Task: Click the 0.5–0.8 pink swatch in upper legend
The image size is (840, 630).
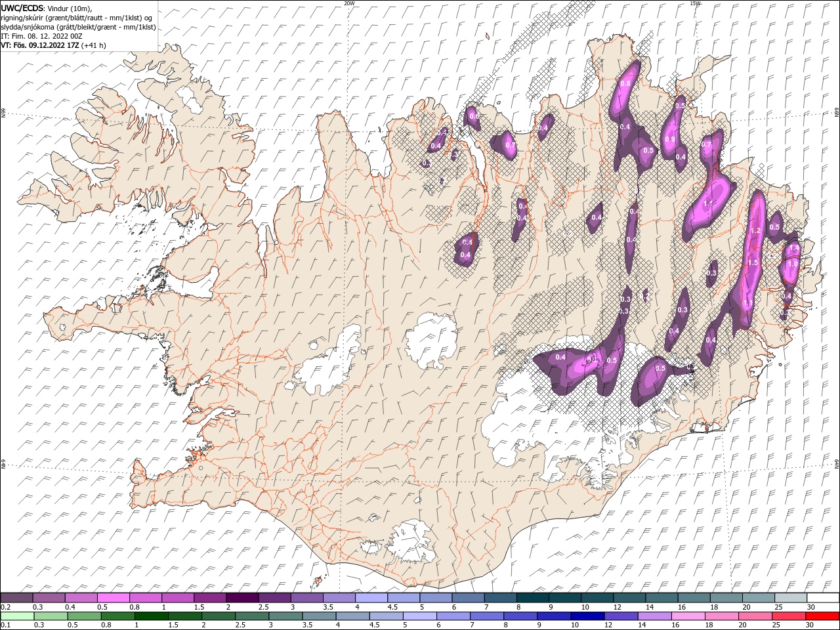Action: pos(113,598)
